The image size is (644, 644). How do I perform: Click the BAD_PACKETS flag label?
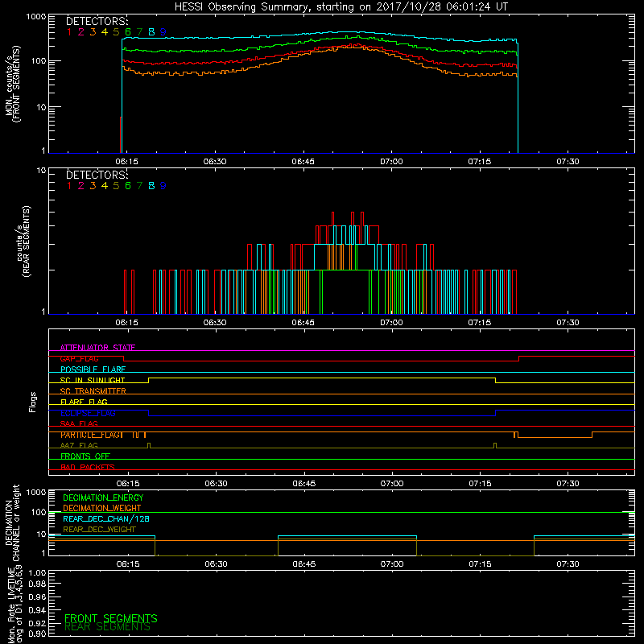88,467
